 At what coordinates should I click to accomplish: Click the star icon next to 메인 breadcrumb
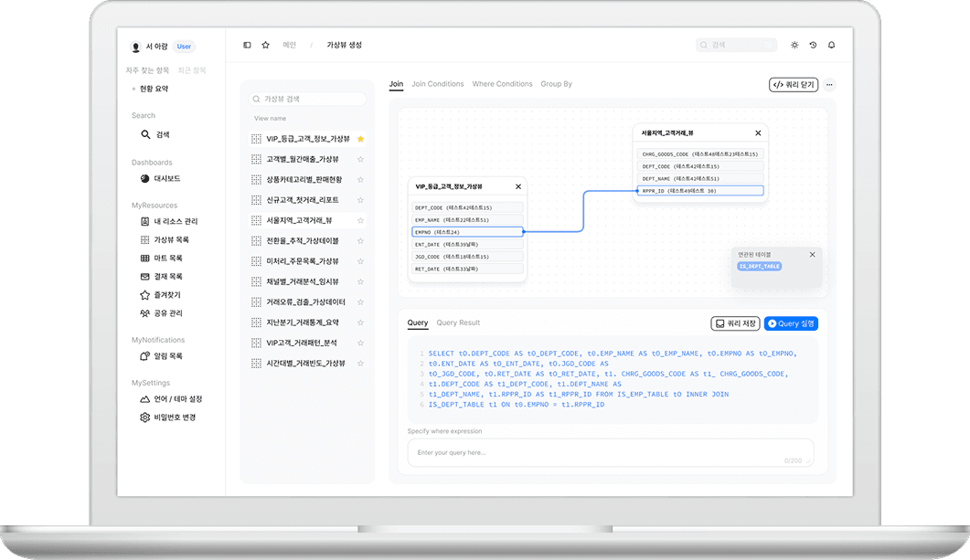pyautogui.click(x=265, y=45)
